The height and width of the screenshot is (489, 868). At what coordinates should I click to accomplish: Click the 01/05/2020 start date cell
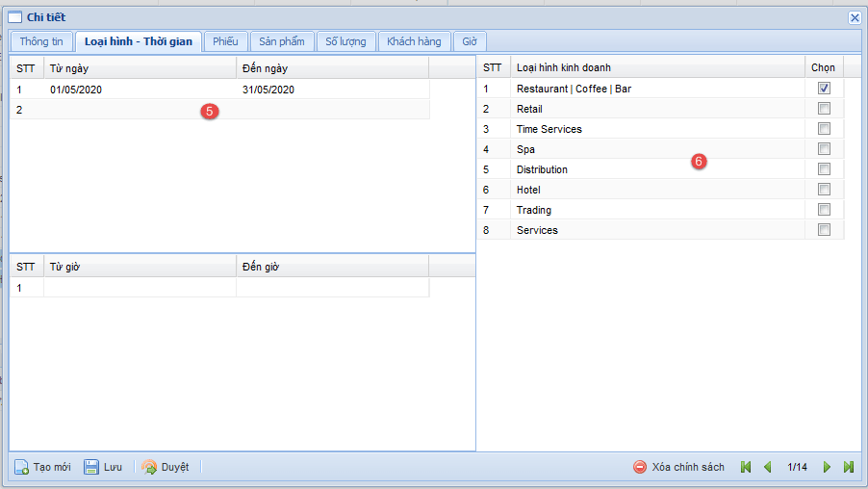click(x=140, y=90)
